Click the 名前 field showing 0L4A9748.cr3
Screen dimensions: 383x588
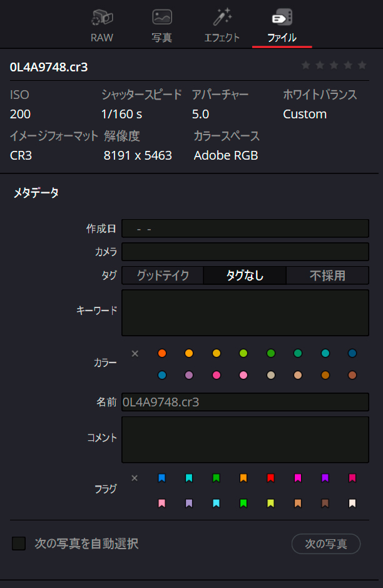coord(245,402)
